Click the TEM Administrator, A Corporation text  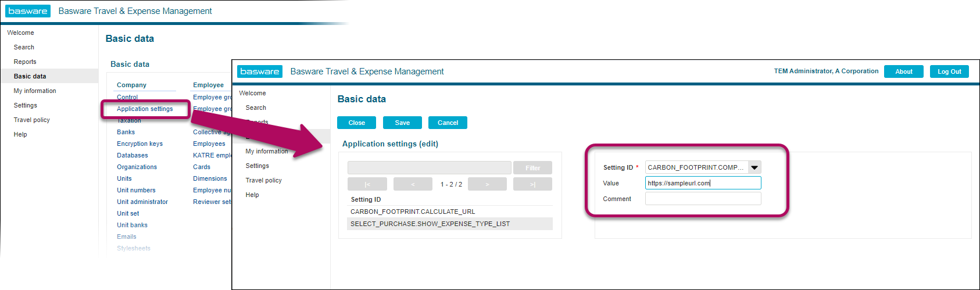[826, 71]
